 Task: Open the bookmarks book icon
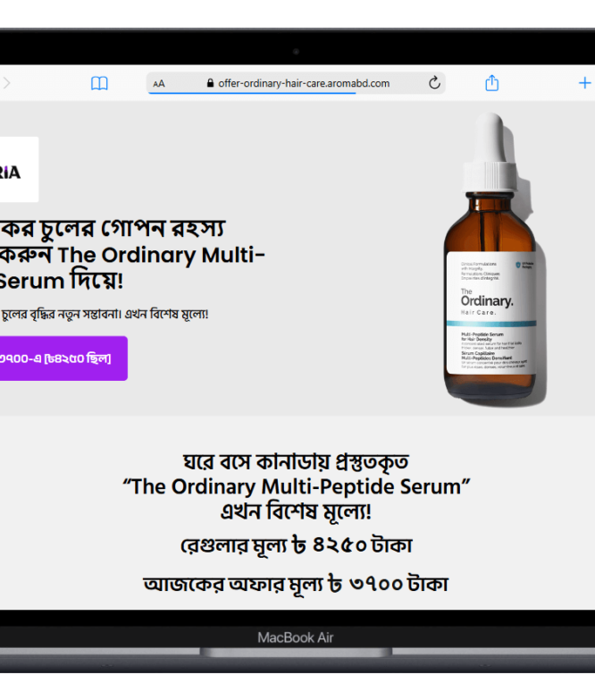point(99,83)
